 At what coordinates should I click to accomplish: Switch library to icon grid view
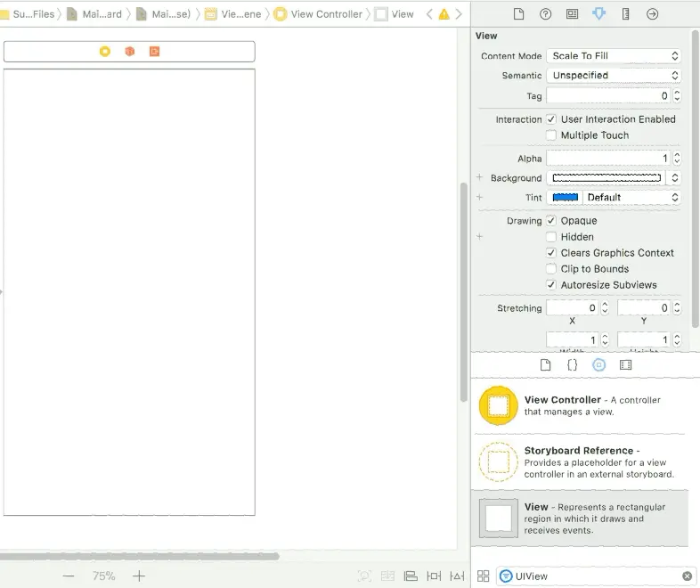tap(483, 576)
